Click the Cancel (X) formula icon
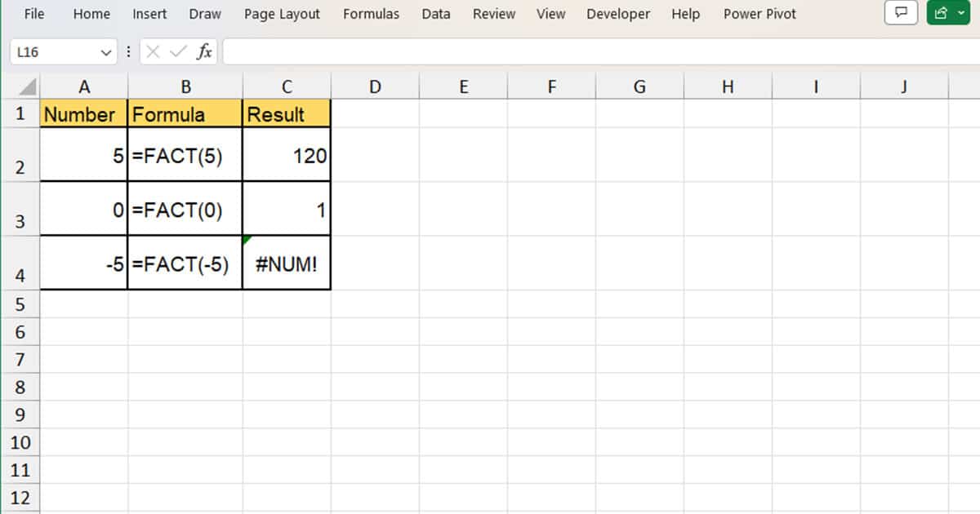 click(x=152, y=51)
